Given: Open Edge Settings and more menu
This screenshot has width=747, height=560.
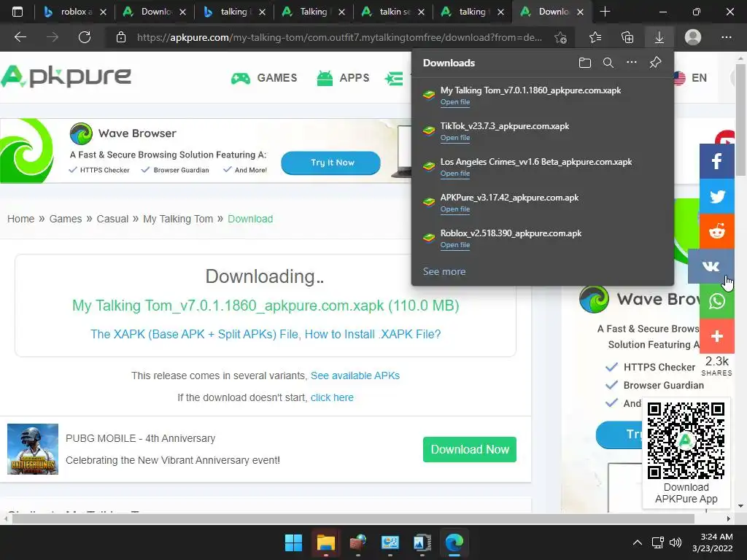Looking at the screenshot, I should click(x=727, y=37).
